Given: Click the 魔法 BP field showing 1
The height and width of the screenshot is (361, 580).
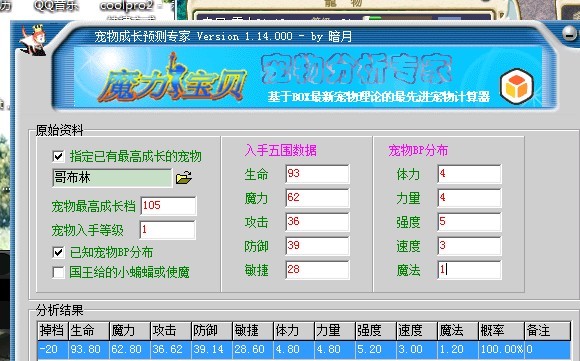Looking at the screenshot, I should (469, 270).
